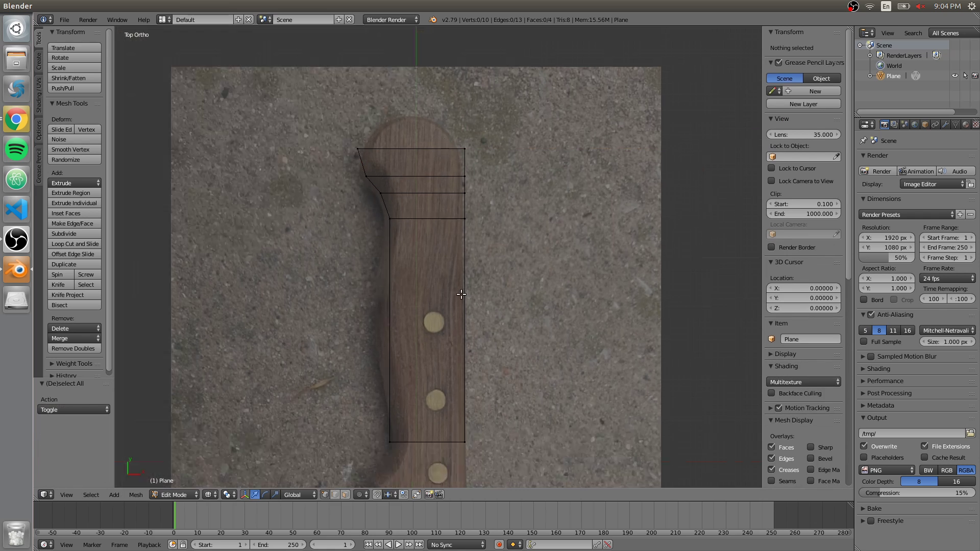
Task: Switch to the Object grease pencil tab
Action: coord(822,78)
